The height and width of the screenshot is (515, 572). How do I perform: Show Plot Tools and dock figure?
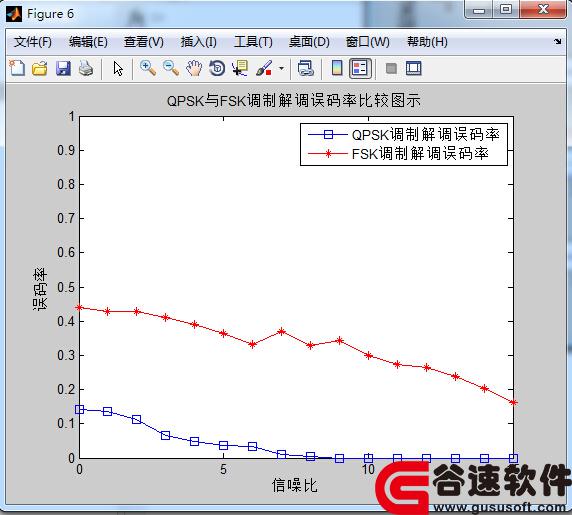(x=414, y=68)
